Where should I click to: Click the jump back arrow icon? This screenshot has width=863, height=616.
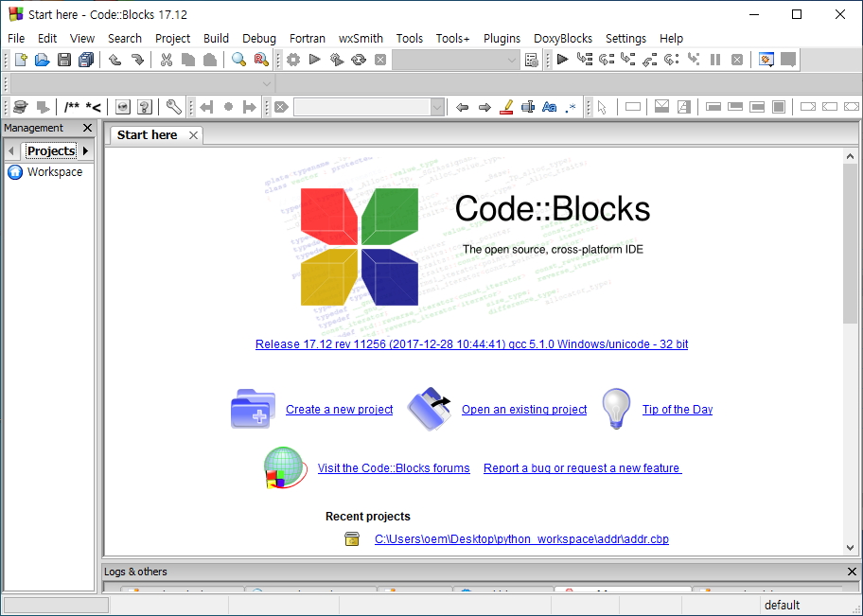[206, 107]
